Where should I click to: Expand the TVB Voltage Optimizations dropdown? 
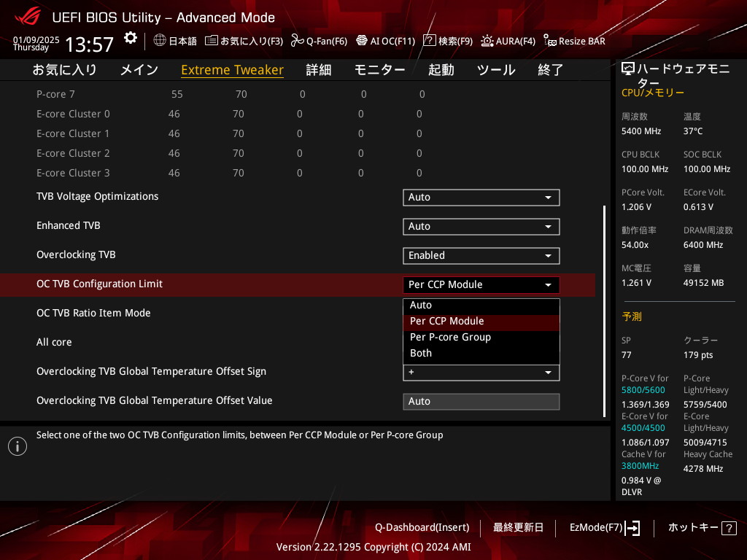481,198
